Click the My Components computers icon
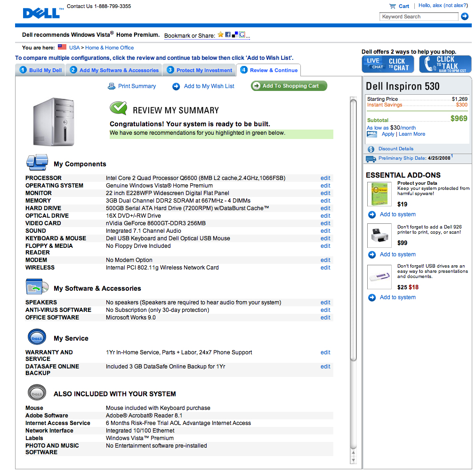 (37, 163)
